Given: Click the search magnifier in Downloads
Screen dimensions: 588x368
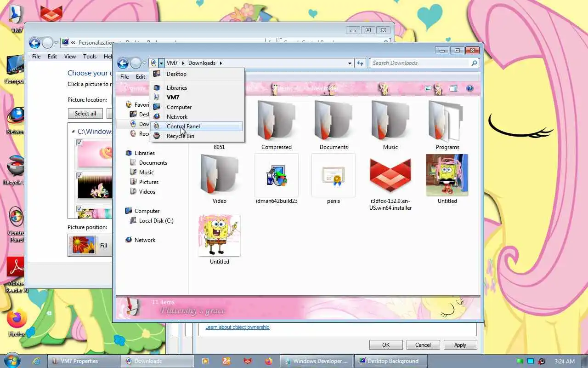Looking at the screenshot, I should pos(474,63).
